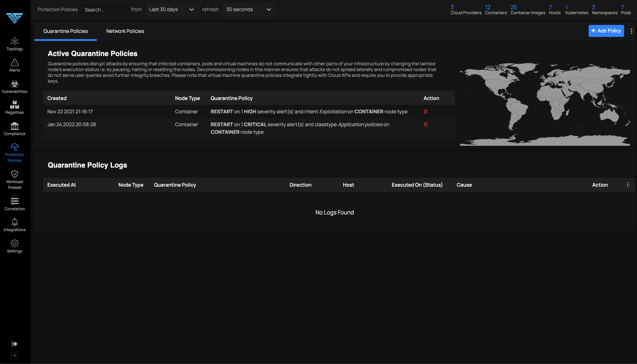This screenshot has height=364, width=637.
Task: Collapse the sidebar with double-chevron button
Action: (14, 355)
